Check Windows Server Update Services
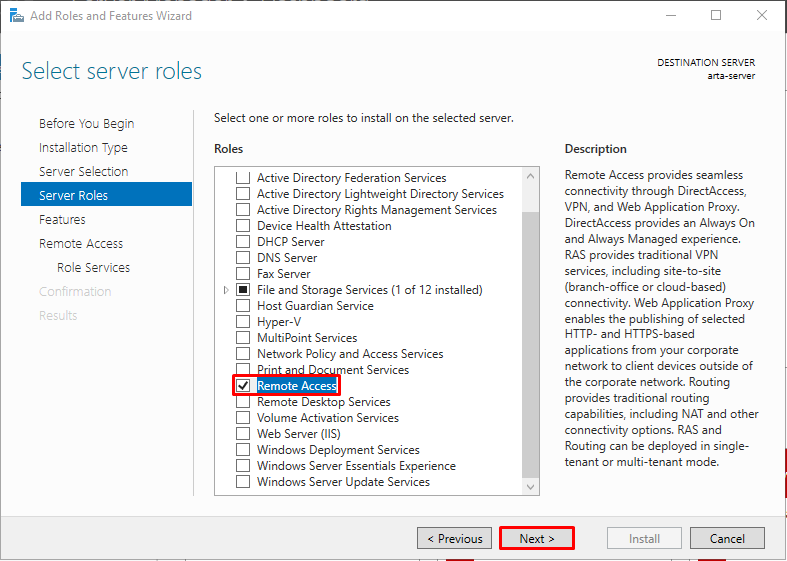This screenshot has width=787, height=561. (243, 482)
